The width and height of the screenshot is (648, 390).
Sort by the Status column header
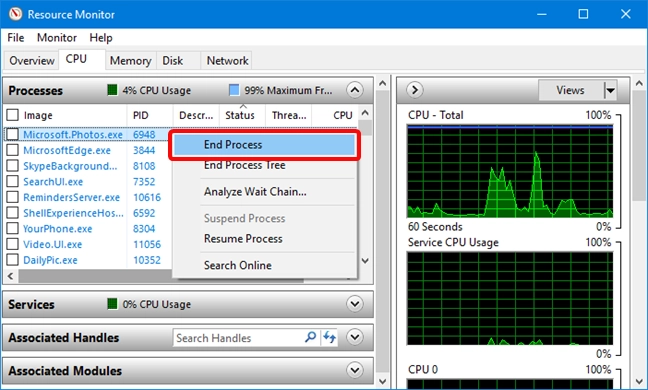[x=242, y=115]
